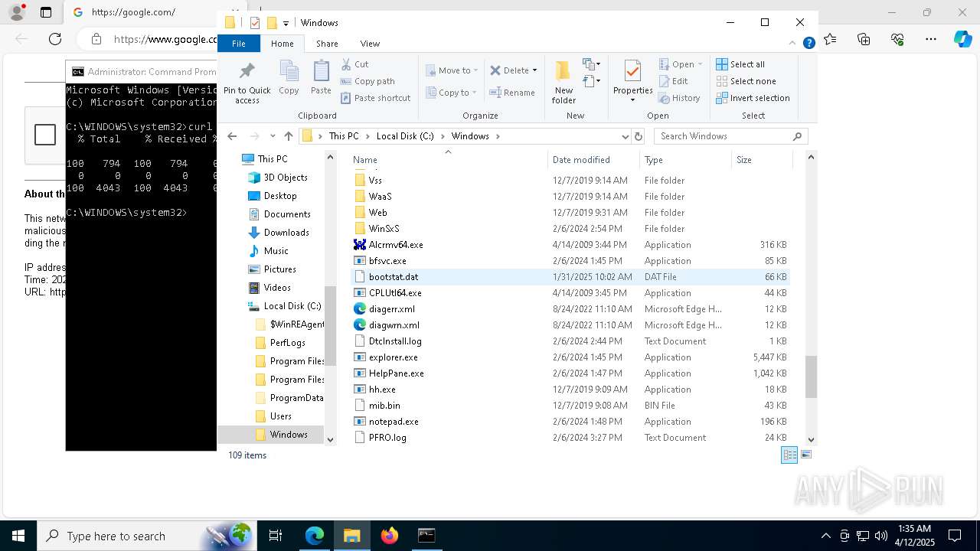Viewport: 980px width, 551px height.
Task: Click the History command in the Open group
Action: (x=679, y=98)
